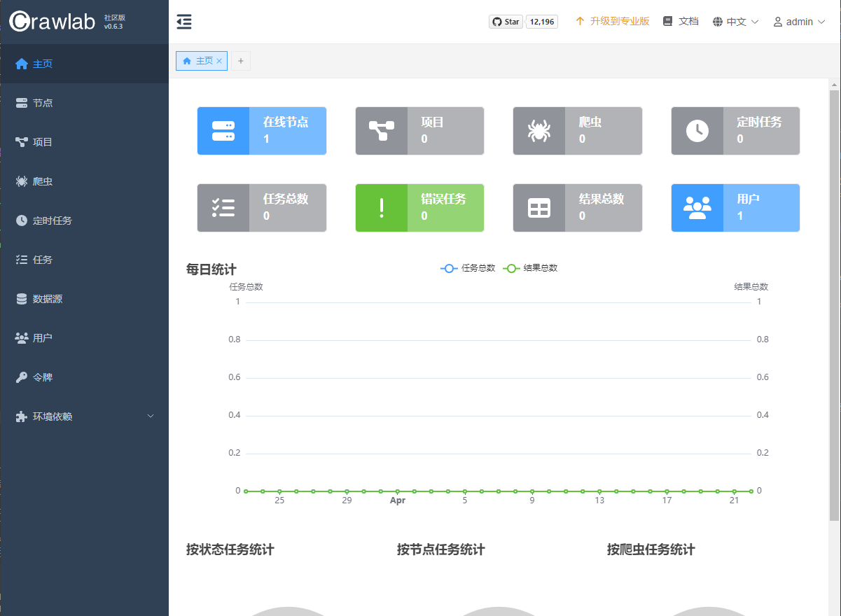Click the 每日统计 heading

211,269
